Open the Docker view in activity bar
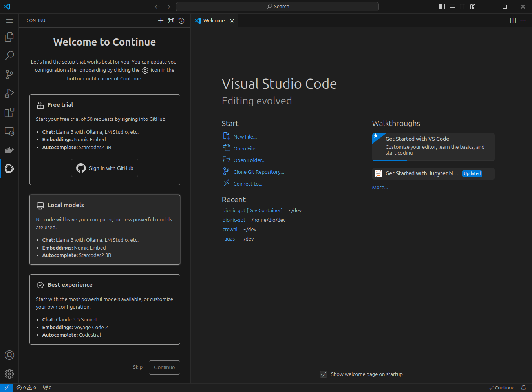Screen dimensions: 532x392 point(9,150)
